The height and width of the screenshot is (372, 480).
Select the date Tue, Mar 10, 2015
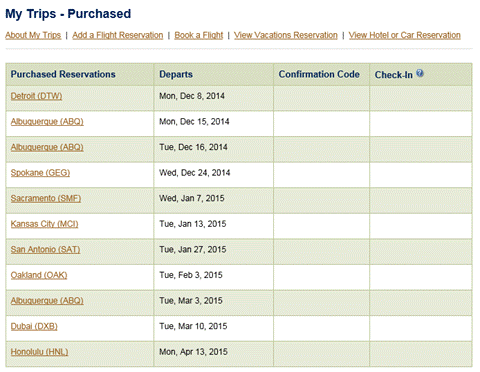tap(193, 326)
